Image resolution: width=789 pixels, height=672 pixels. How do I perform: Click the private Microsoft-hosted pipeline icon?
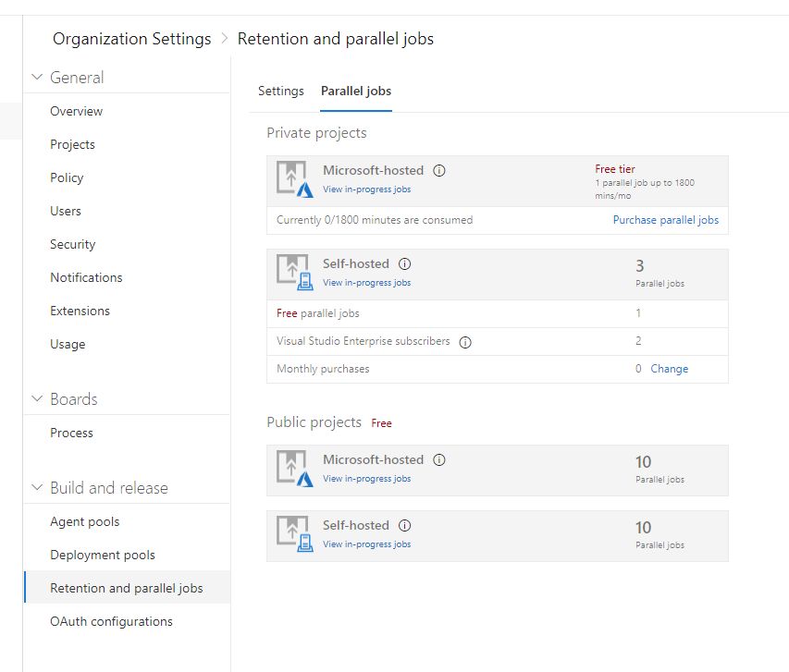295,179
